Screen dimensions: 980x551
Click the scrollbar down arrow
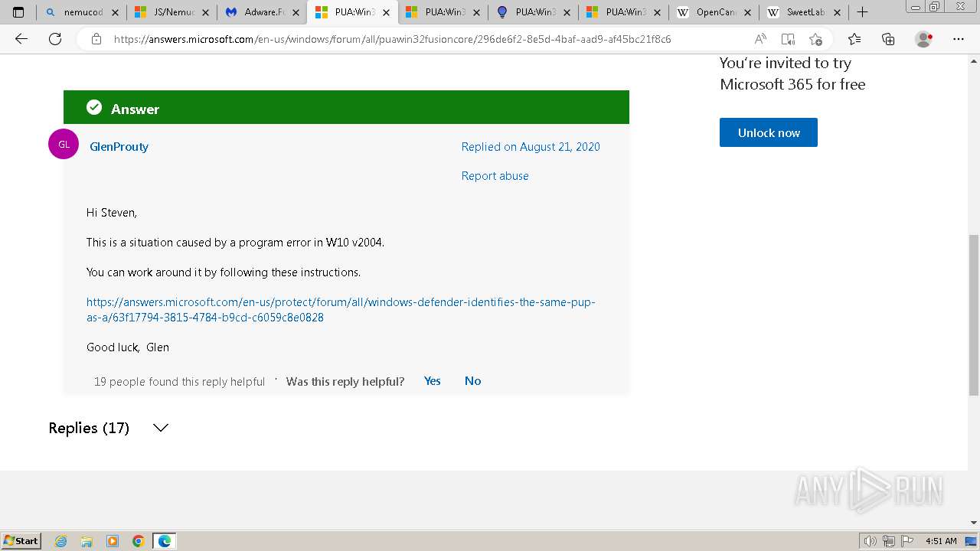tap(974, 523)
